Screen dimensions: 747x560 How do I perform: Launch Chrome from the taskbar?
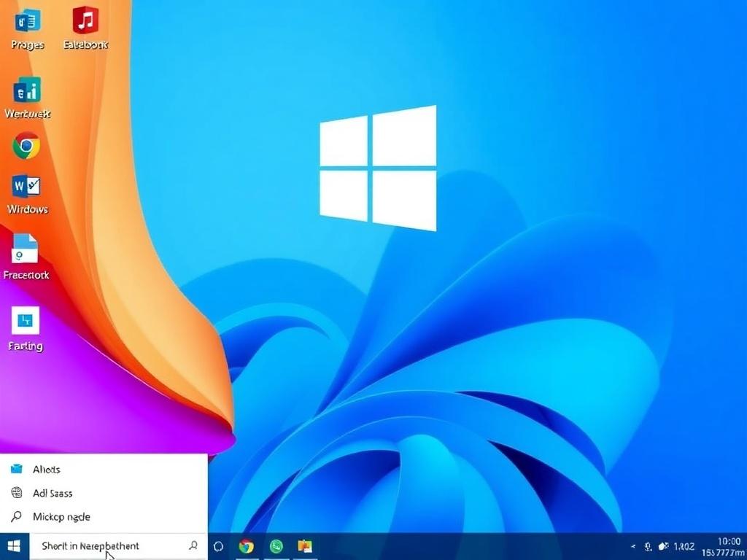tap(247, 546)
